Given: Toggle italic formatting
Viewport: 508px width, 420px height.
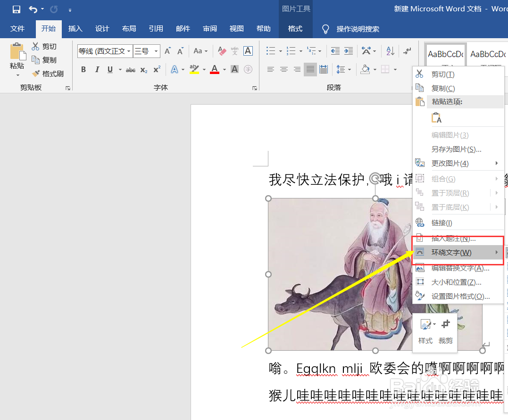Looking at the screenshot, I should click(x=97, y=69).
